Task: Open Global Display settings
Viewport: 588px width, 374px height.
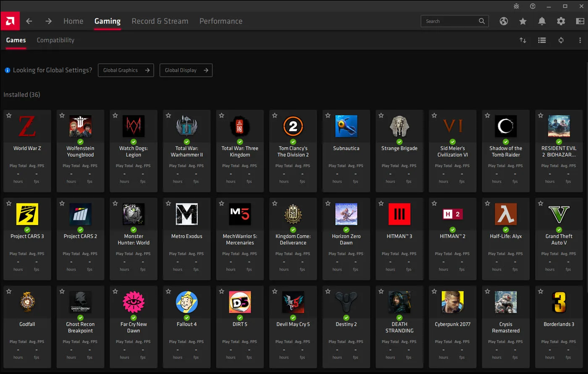Action: 186,70
